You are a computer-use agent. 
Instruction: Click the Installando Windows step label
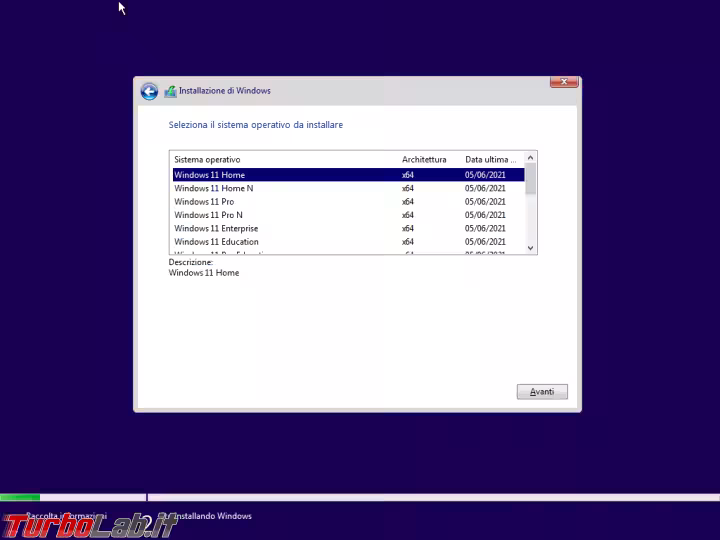pyautogui.click(x=213, y=516)
